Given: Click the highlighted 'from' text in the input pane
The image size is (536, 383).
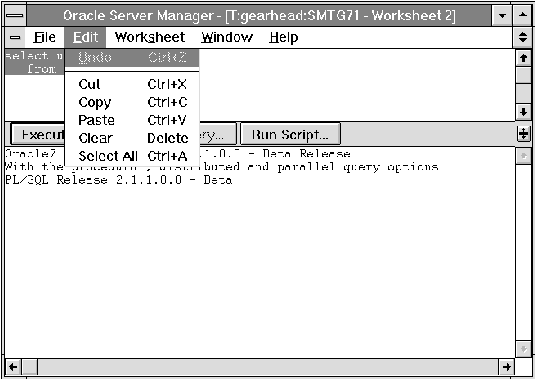Looking at the screenshot, I should 42,69.
